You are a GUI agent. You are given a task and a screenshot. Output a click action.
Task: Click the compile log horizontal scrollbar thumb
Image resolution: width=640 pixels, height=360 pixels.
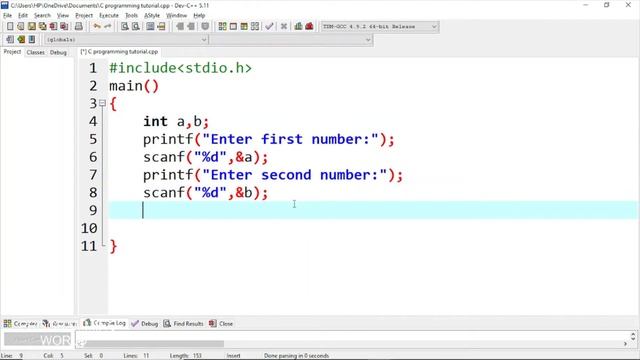[155, 344]
